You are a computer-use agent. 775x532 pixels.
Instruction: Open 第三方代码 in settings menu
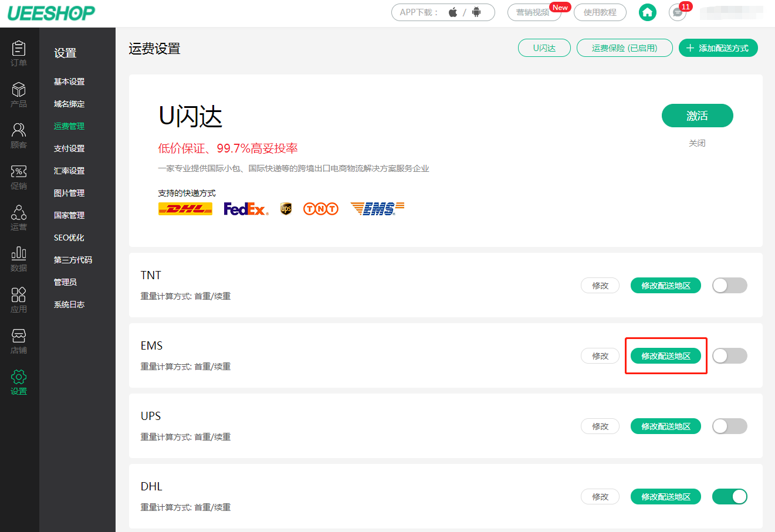(73, 260)
